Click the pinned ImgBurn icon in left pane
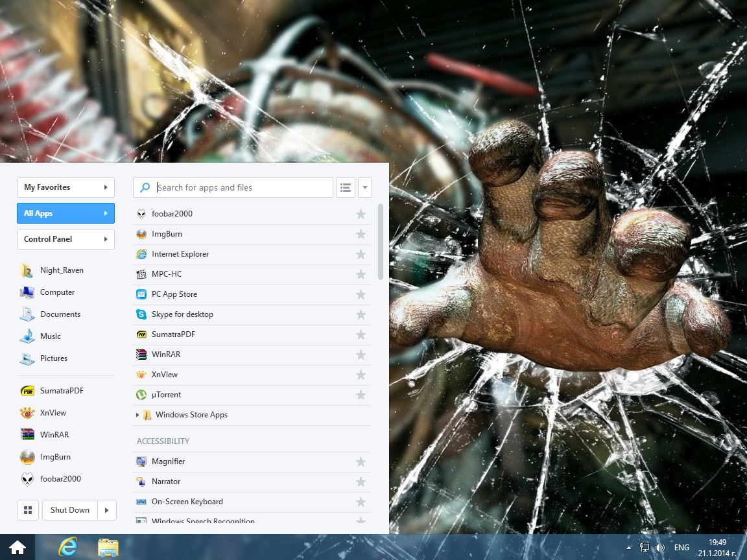Image resolution: width=747 pixels, height=560 pixels. pyautogui.click(x=27, y=457)
